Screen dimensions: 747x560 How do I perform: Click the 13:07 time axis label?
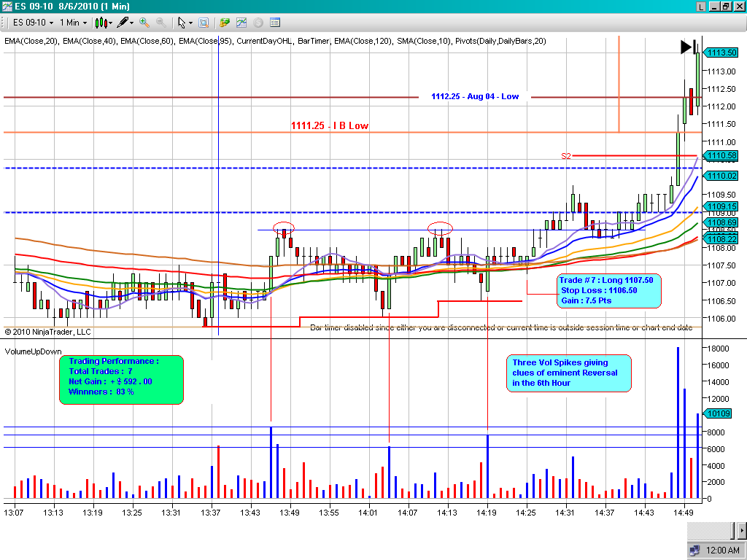13,513
